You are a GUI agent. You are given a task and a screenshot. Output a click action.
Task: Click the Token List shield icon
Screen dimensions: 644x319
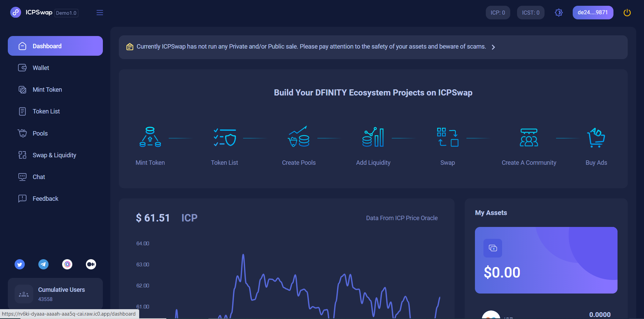(x=225, y=137)
